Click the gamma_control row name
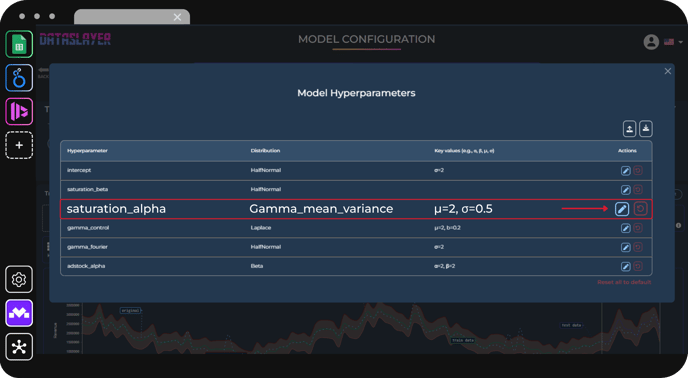This screenshot has height=378, width=688. pos(88,228)
